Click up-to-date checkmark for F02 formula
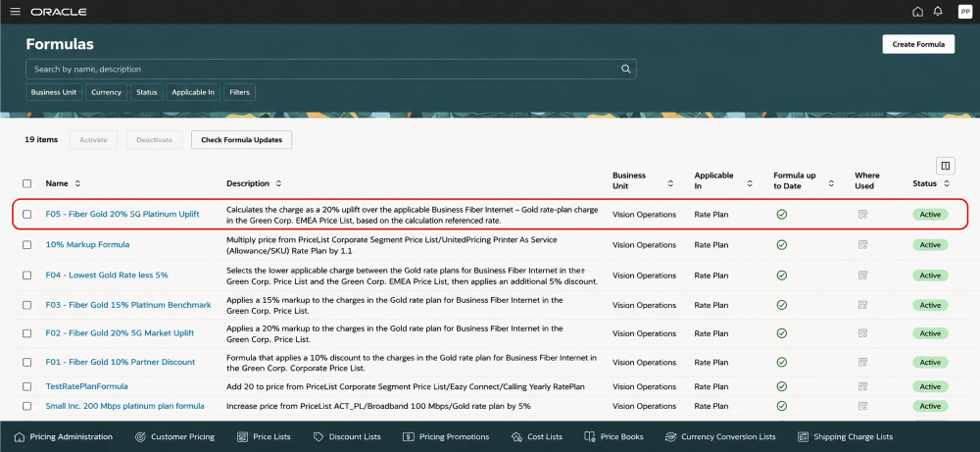Viewport: 980px width, 452px height. click(781, 333)
